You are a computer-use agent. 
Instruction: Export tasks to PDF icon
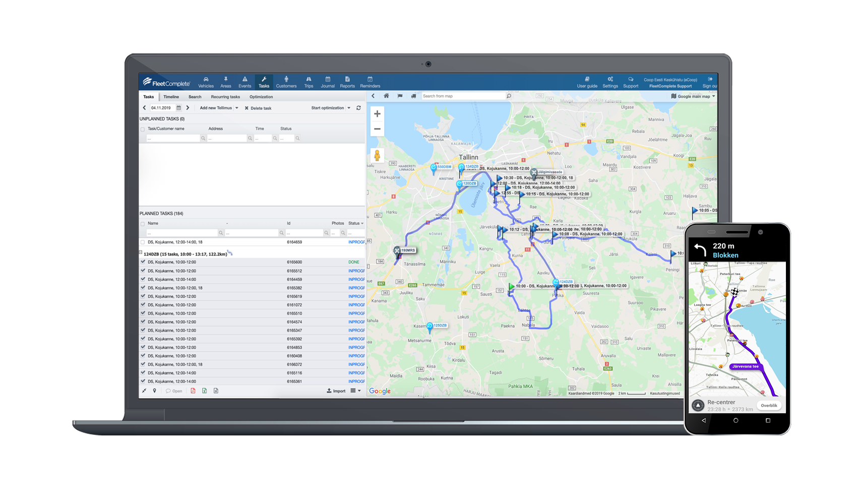193,391
